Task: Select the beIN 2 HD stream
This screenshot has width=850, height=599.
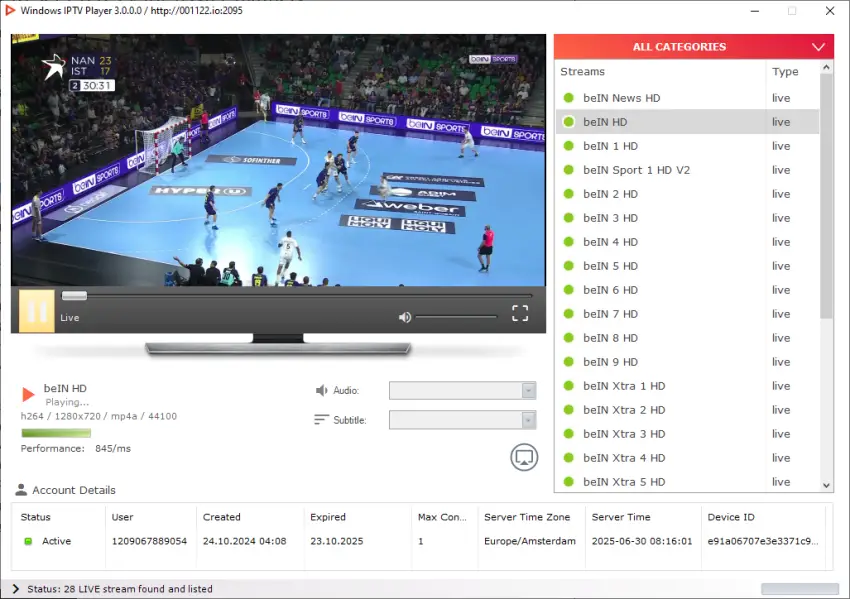Action: pyautogui.click(x=687, y=194)
